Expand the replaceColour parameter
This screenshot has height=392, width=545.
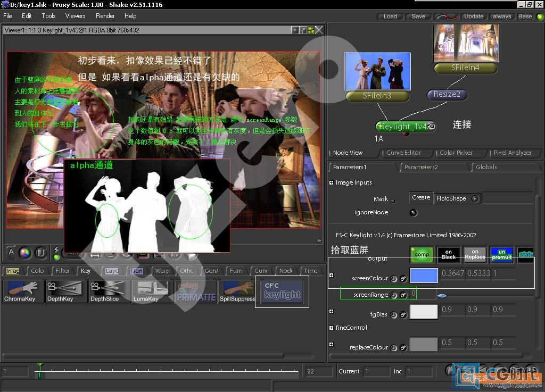point(331,345)
